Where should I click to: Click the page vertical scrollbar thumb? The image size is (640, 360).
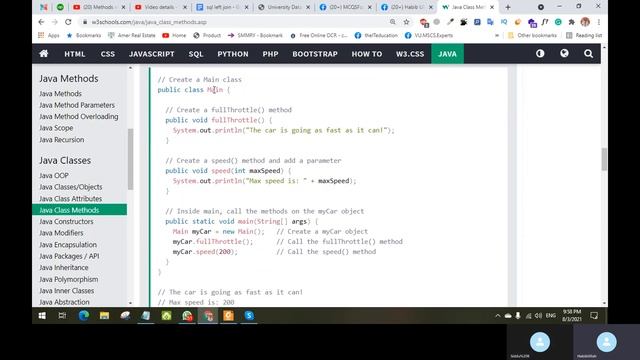click(x=604, y=159)
